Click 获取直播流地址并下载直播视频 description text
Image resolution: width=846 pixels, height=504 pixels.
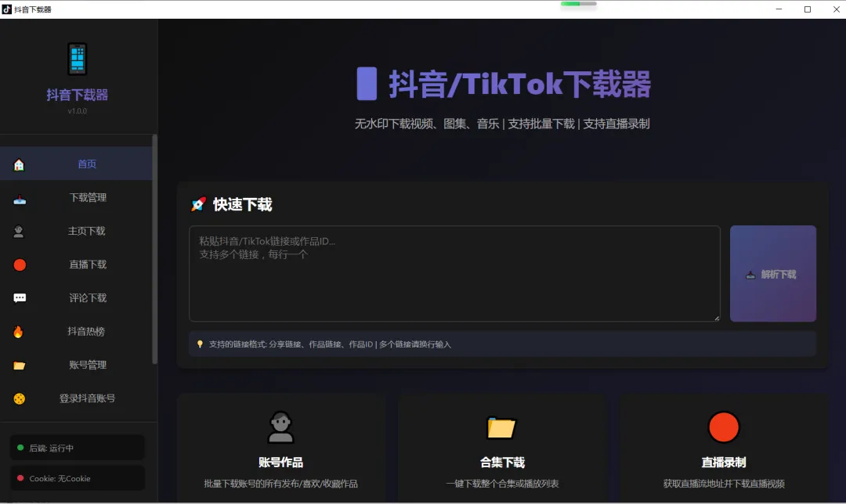coord(724,484)
